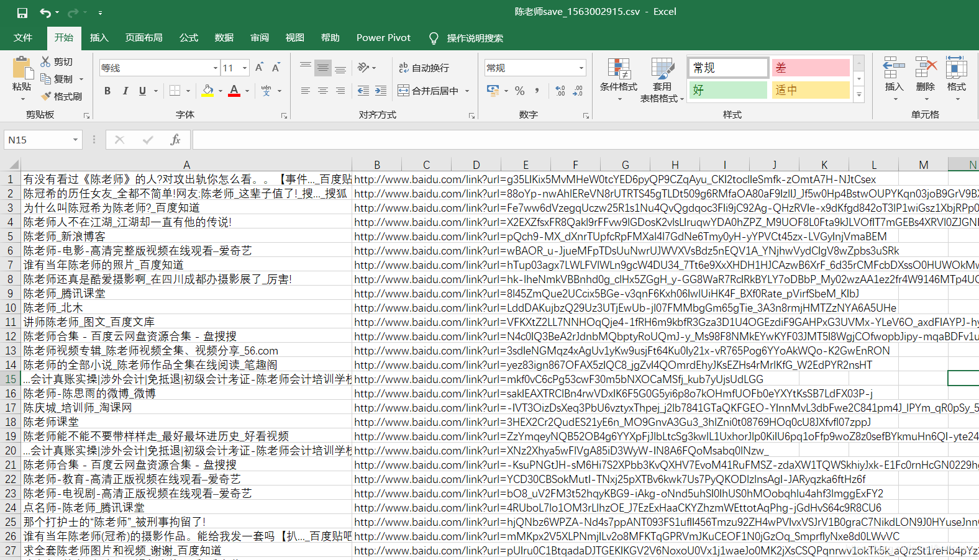Viewport: 979px width, 560px height.
Task: Align cell text to the right
Action: (340, 91)
